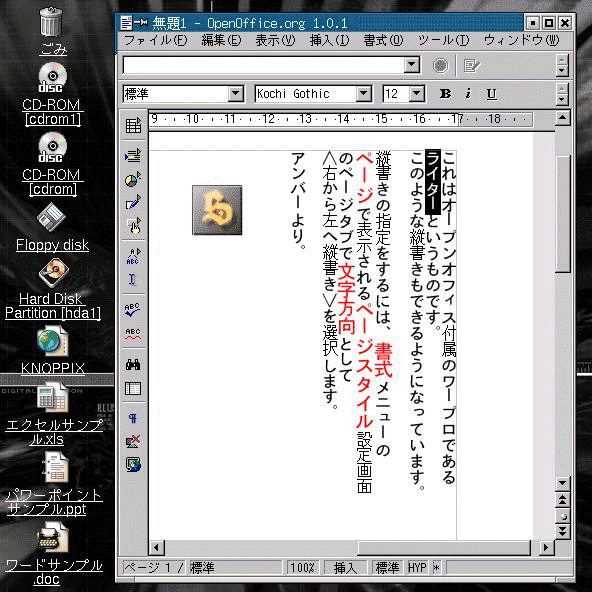Image resolution: width=592 pixels, height=592 pixels.
Task: Click the HYP field in the status bar
Action: pos(417,568)
